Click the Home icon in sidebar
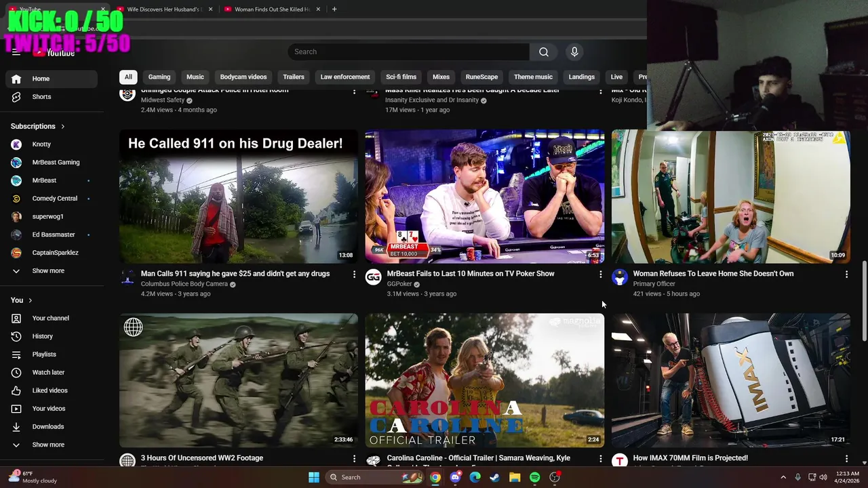868x488 pixels. (x=16, y=79)
